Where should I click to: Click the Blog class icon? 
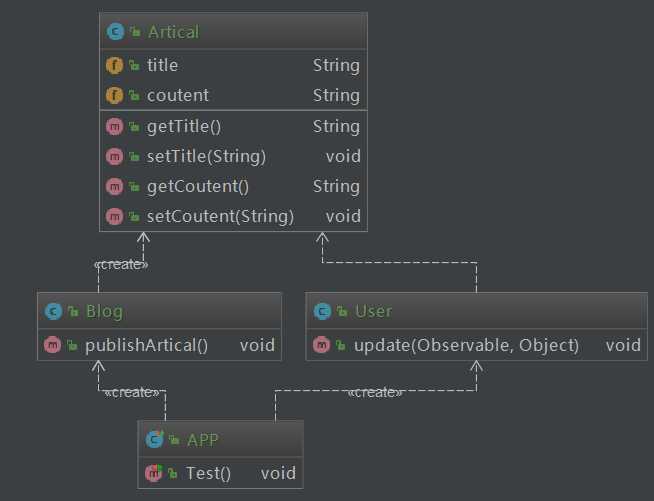point(53,311)
